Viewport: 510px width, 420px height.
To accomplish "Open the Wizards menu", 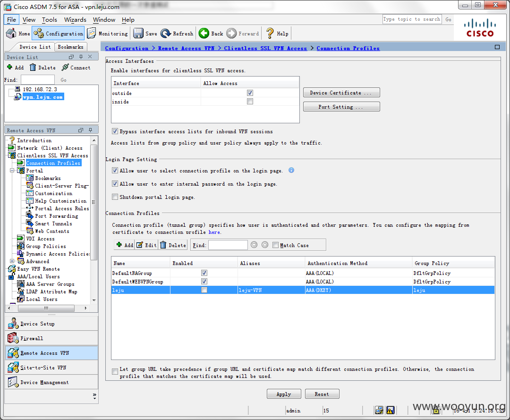I will (75, 20).
